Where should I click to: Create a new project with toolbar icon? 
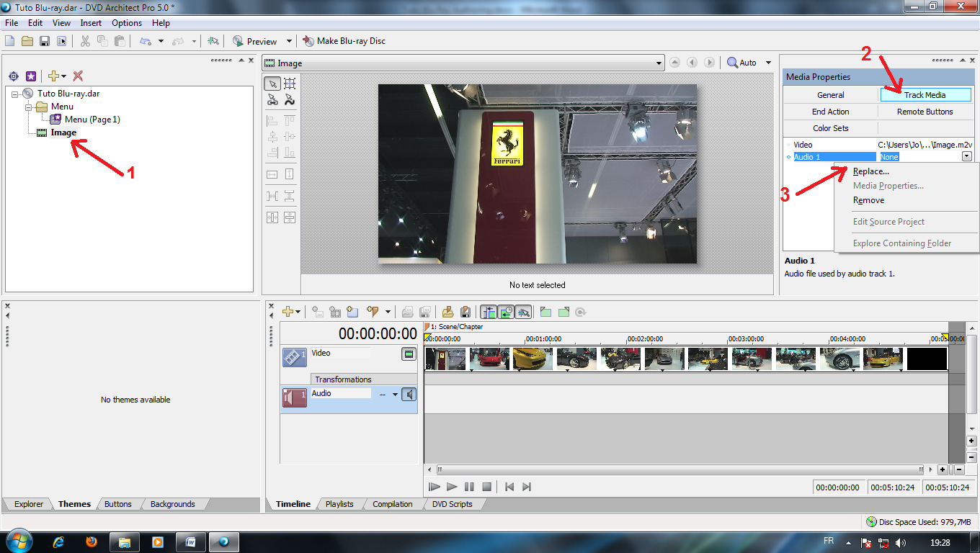[11, 41]
